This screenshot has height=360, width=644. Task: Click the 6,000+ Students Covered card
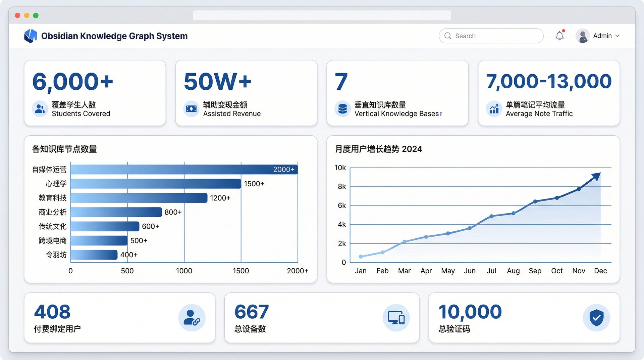pos(95,93)
